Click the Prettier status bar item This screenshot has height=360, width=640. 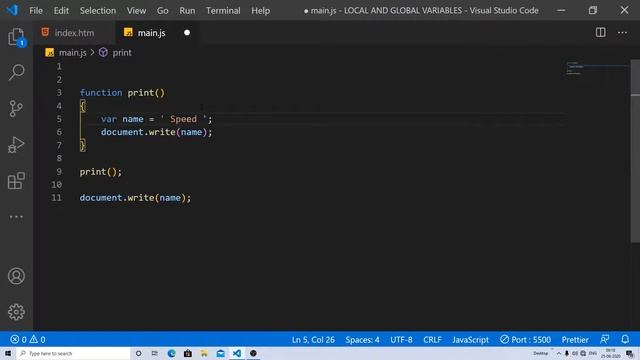tap(575, 340)
